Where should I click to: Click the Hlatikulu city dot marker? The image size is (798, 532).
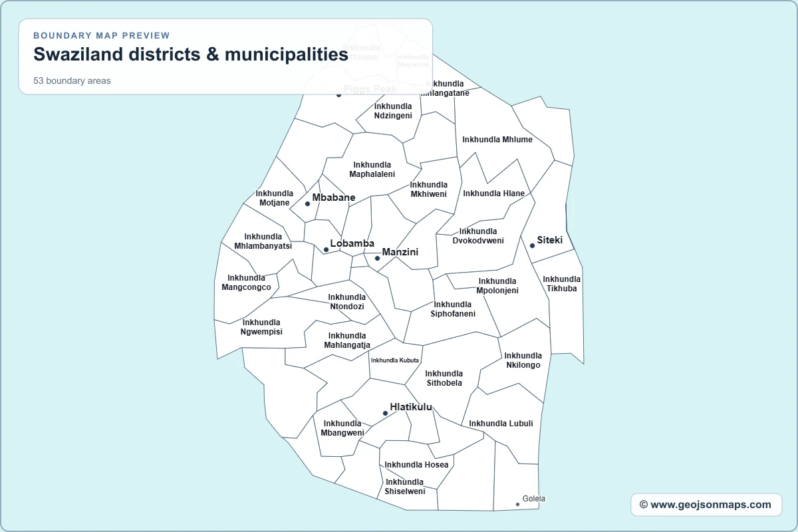click(385, 414)
